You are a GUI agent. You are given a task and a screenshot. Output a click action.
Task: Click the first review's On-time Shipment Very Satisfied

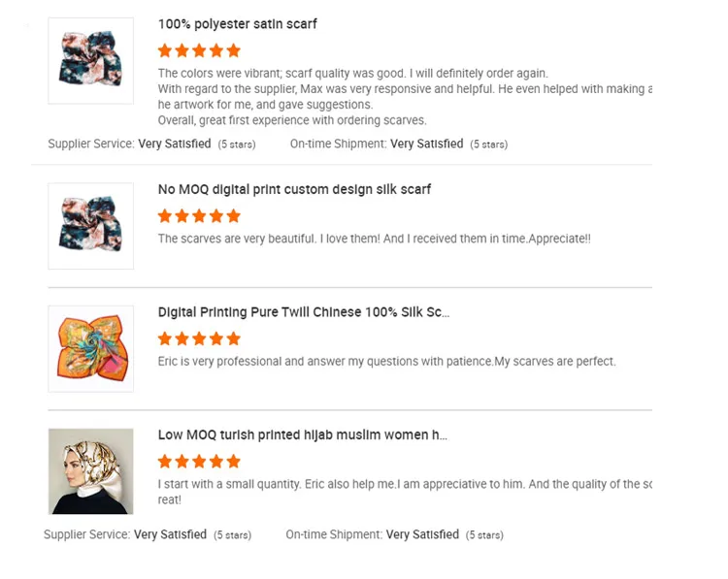[426, 144]
